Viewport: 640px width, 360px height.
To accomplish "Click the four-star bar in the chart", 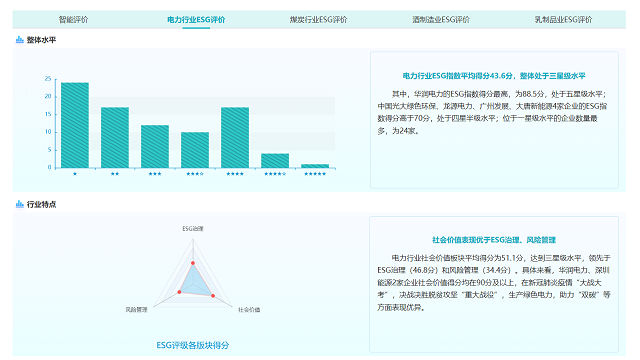I will (235, 138).
